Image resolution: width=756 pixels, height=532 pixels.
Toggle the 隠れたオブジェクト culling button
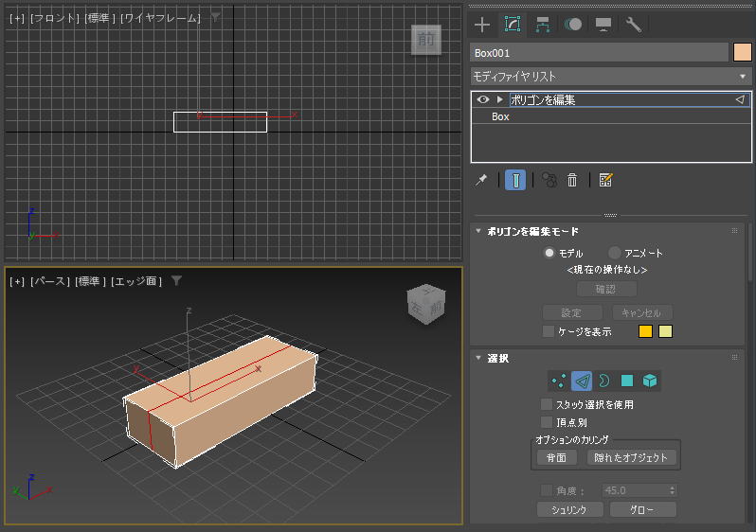tap(632, 457)
